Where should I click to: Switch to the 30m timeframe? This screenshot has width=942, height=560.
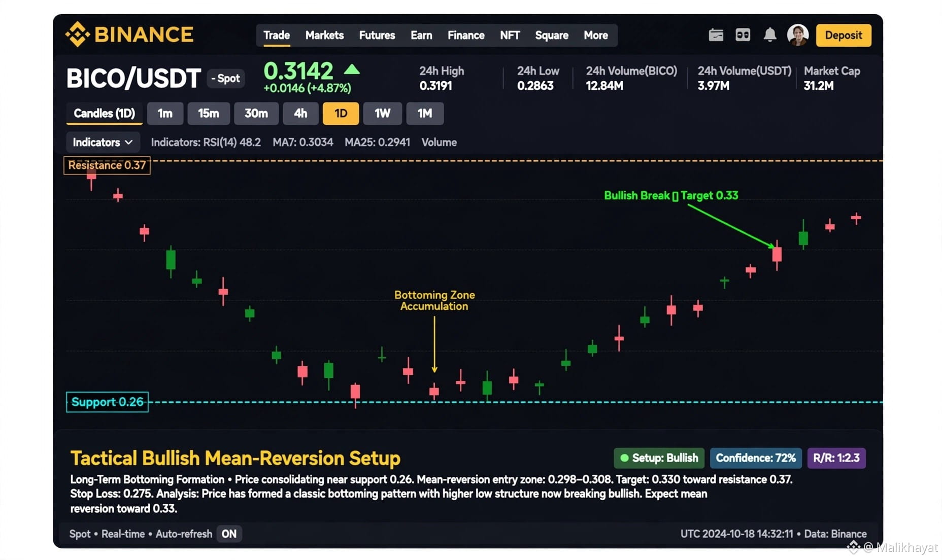click(x=256, y=113)
